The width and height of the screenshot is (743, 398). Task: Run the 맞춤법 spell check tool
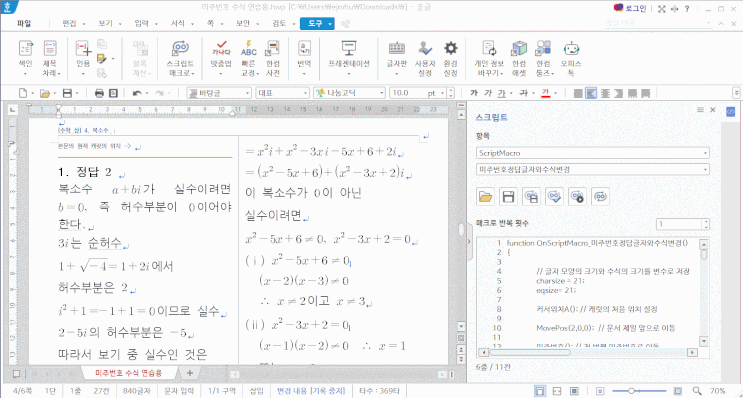pyautogui.click(x=220, y=58)
